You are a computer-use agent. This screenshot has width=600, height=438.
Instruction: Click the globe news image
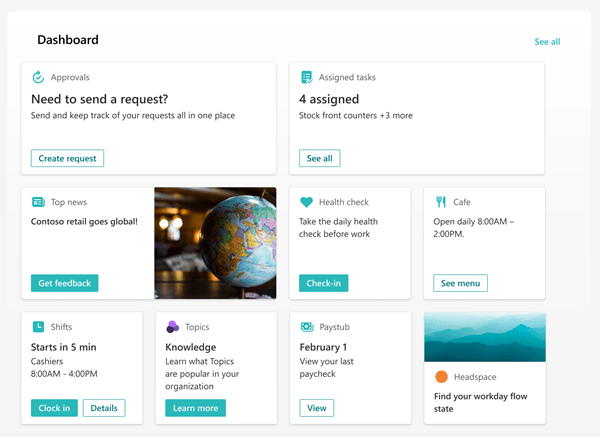click(x=215, y=243)
